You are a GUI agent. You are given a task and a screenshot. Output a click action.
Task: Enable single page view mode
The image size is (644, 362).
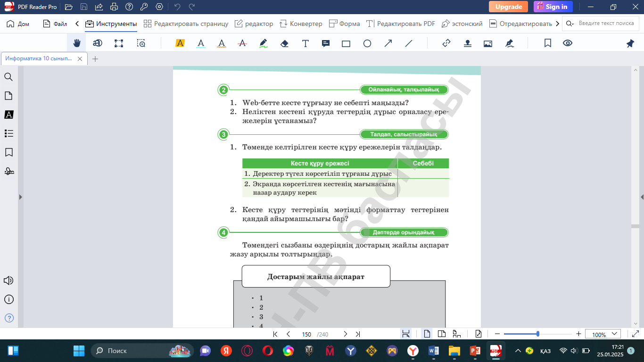tap(427, 334)
